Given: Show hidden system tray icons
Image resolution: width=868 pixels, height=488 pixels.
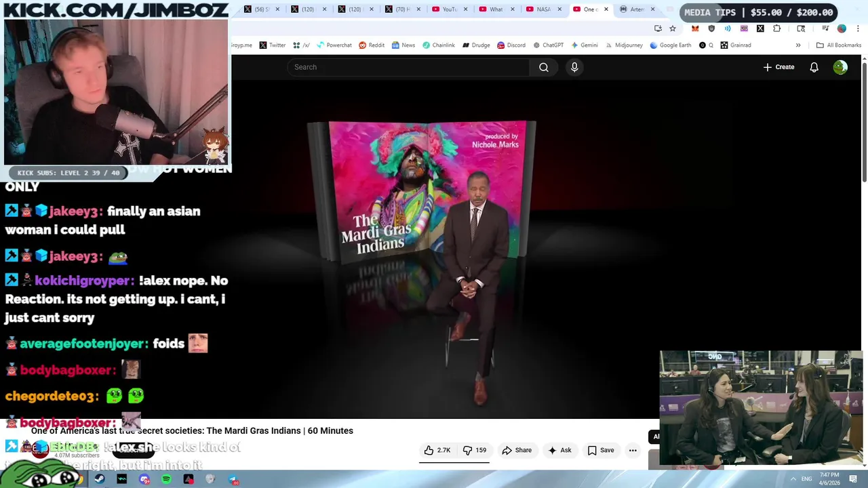Looking at the screenshot, I should pos(793,479).
